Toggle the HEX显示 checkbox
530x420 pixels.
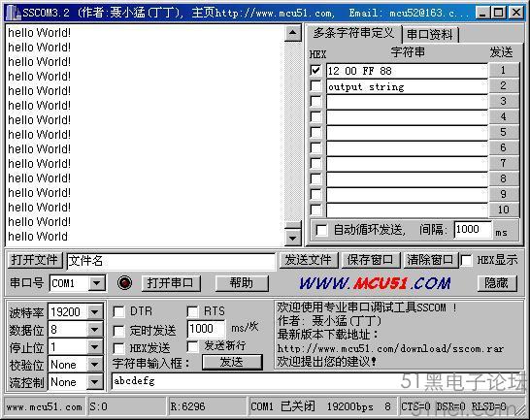[467, 260]
